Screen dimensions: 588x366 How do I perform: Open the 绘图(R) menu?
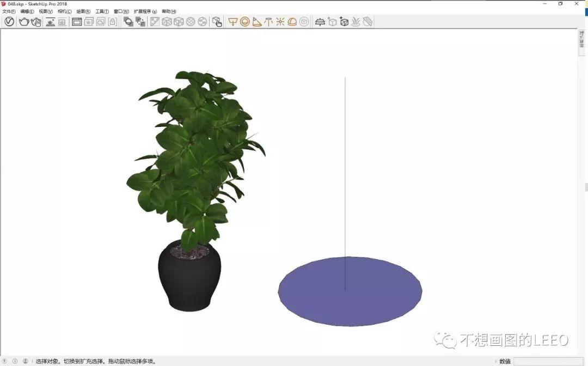point(83,11)
